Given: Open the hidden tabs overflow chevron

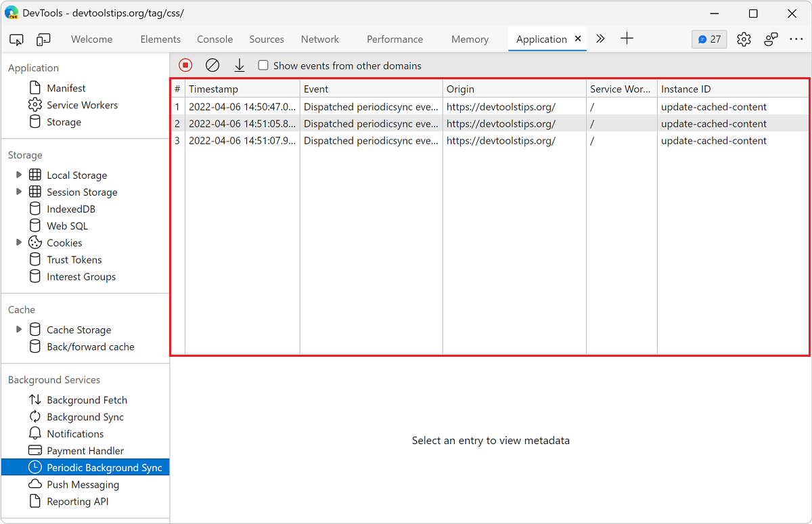Looking at the screenshot, I should point(600,39).
